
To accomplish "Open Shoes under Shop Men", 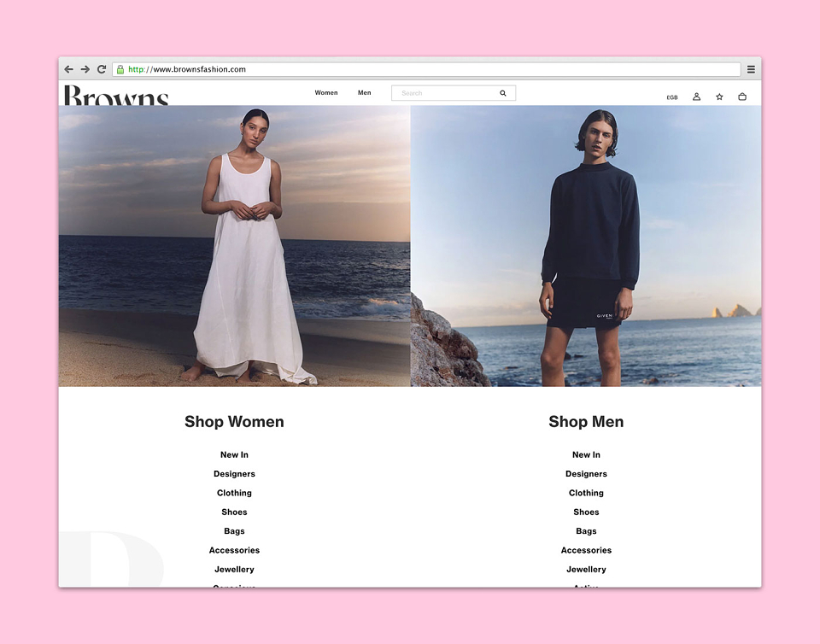I will point(586,512).
